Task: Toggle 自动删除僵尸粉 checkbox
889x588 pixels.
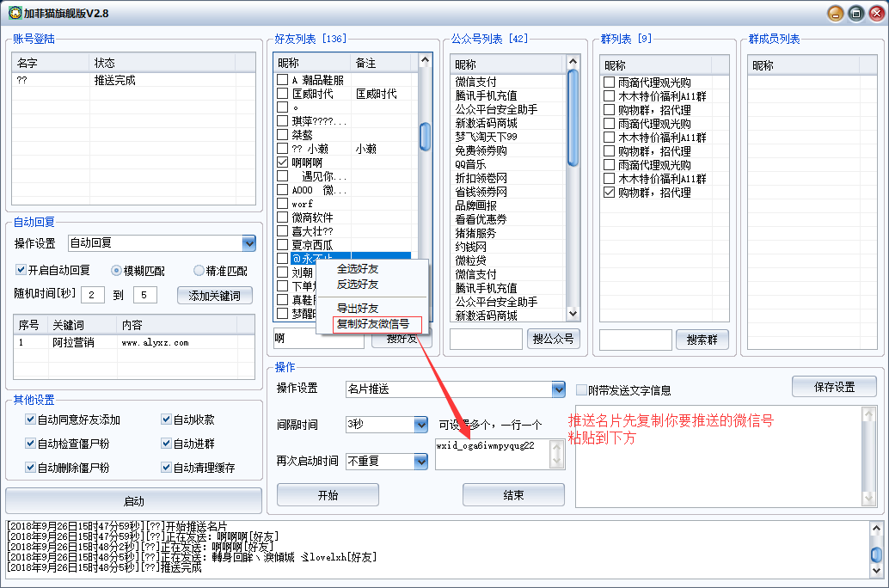Action: tap(30, 468)
